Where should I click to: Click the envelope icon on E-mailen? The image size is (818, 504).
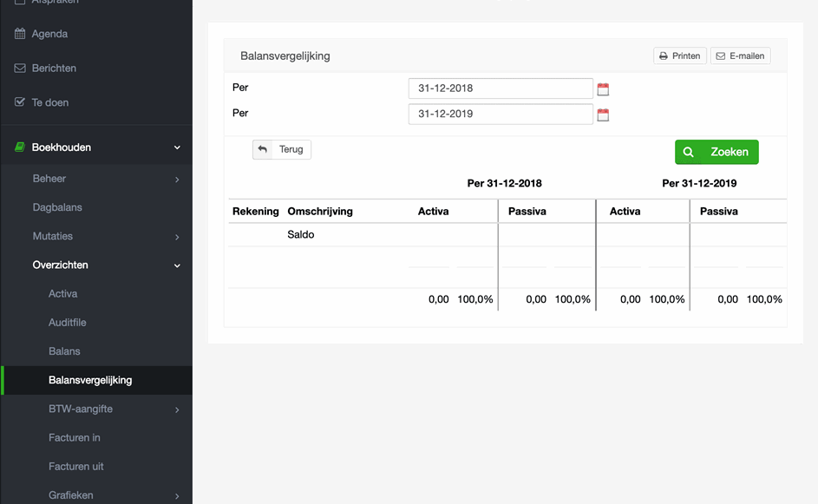(x=721, y=56)
